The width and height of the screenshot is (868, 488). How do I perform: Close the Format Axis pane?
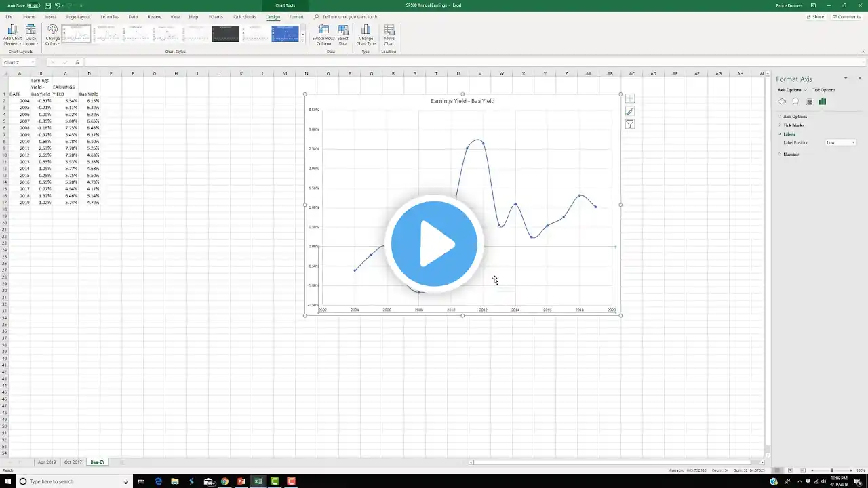(860, 79)
